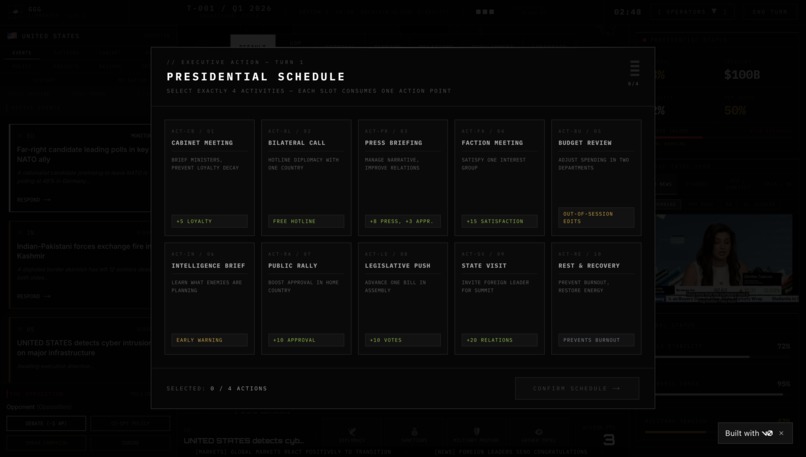Choose the Intelligence Brief activity card
This screenshot has height=457, width=806.
pyautogui.click(x=209, y=299)
